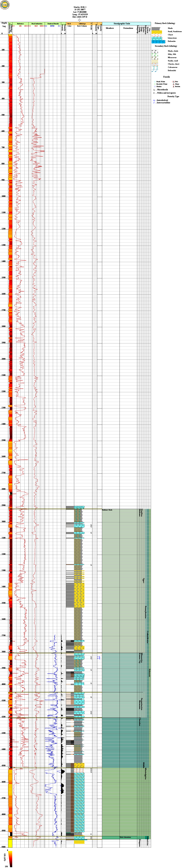This screenshot has width=182, height=868.
Task: Select the Sand, Sandstone legend pattern
Action: (x=157, y=31)
